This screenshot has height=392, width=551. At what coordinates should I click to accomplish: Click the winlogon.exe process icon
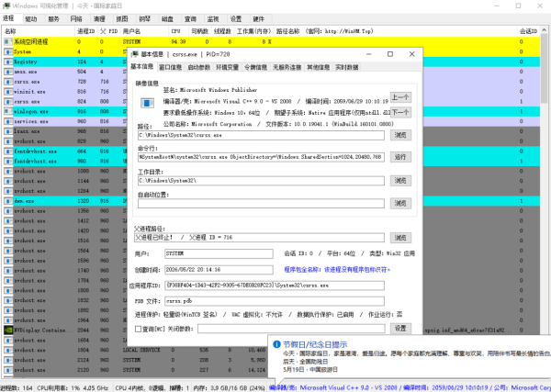[x=8, y=111]
